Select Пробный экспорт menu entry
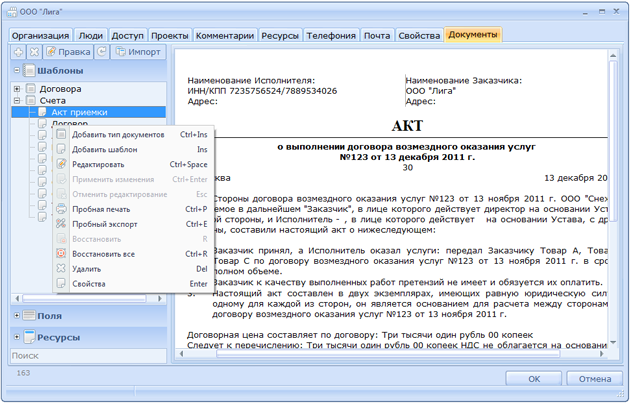Screen dimensions: 630x403 tap(133, 224)
